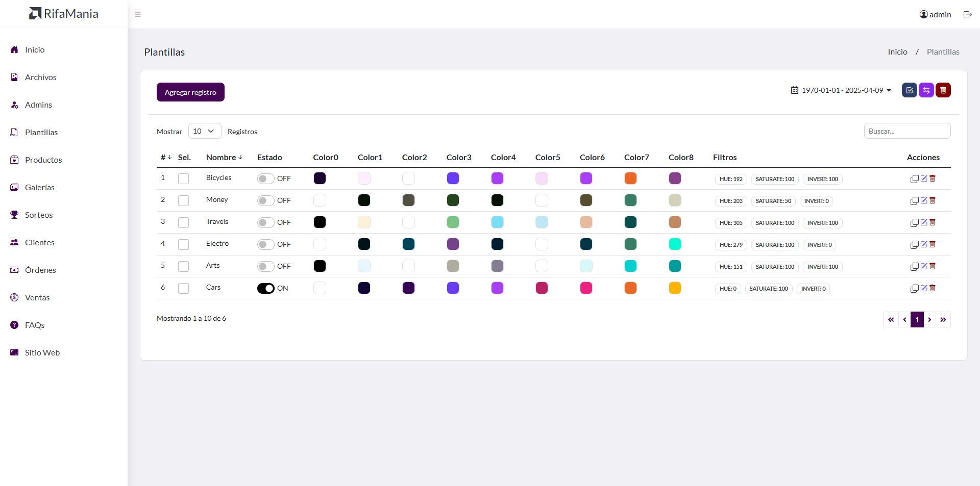Enable the Bicycles Estado toggle
This screenshot has width=980, height=486.
(x=266, y=178)
